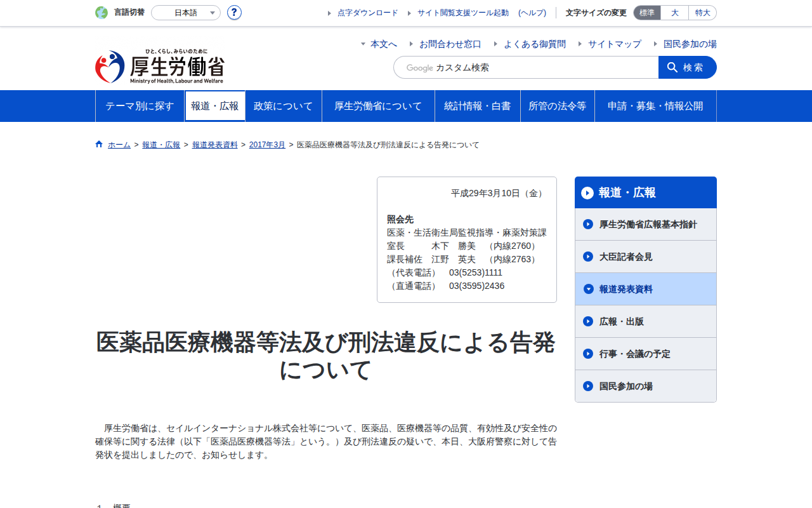
Task: Open the サイトマップ link
Action: pos(615,44)
